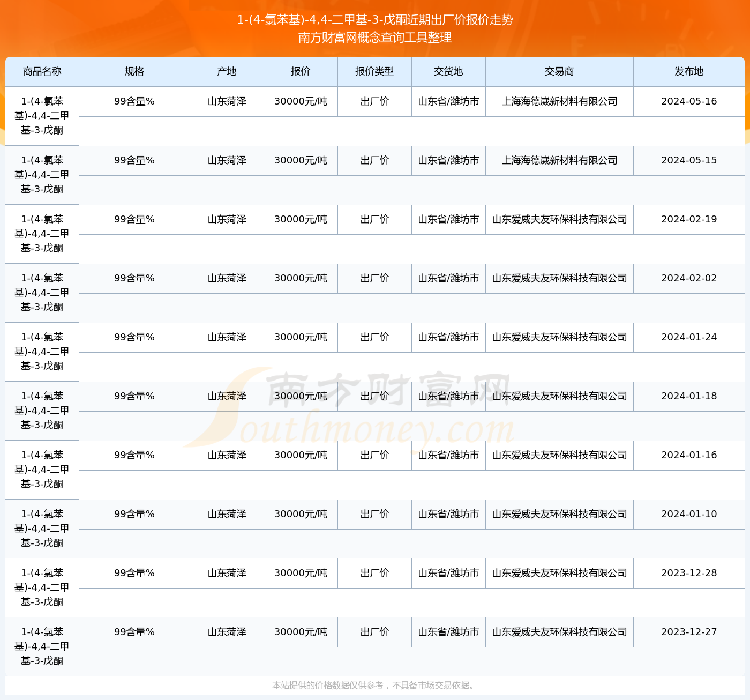Click 山东菏泽 in the 2024-01-16 row
The height and width of the screenshot is (700, 750).
pyautogui.click(x=227, y=455)
